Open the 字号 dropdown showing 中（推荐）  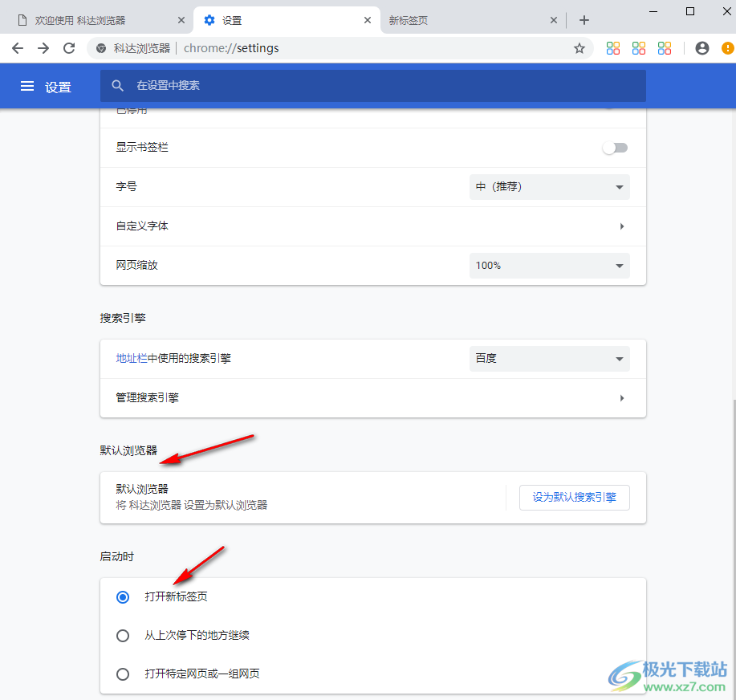tap(549, 186)
